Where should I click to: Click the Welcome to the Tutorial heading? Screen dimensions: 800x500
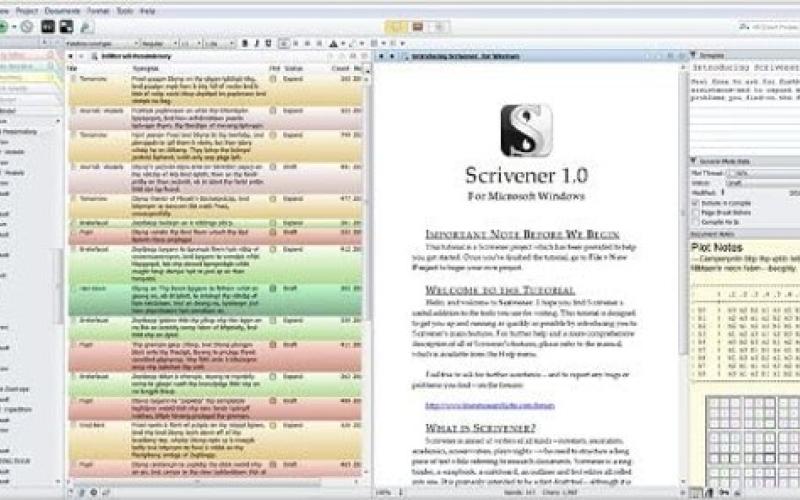500,290
